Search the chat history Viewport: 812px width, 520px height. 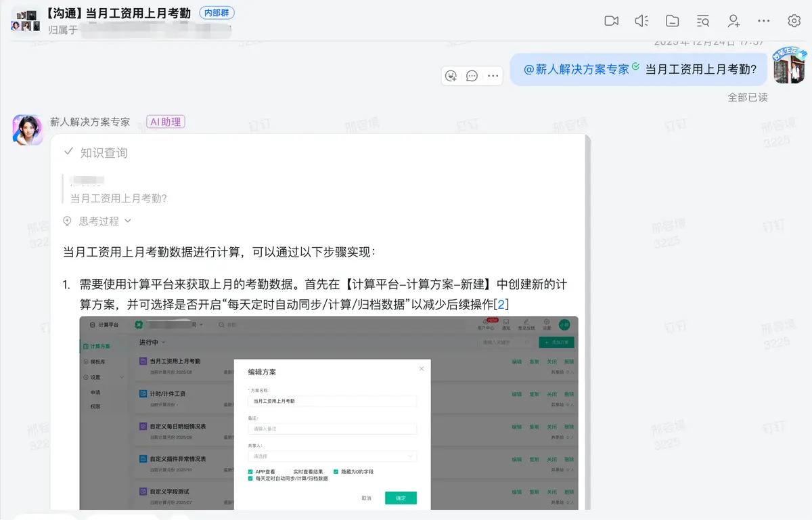pyautogui.click(x=703, y=21)
